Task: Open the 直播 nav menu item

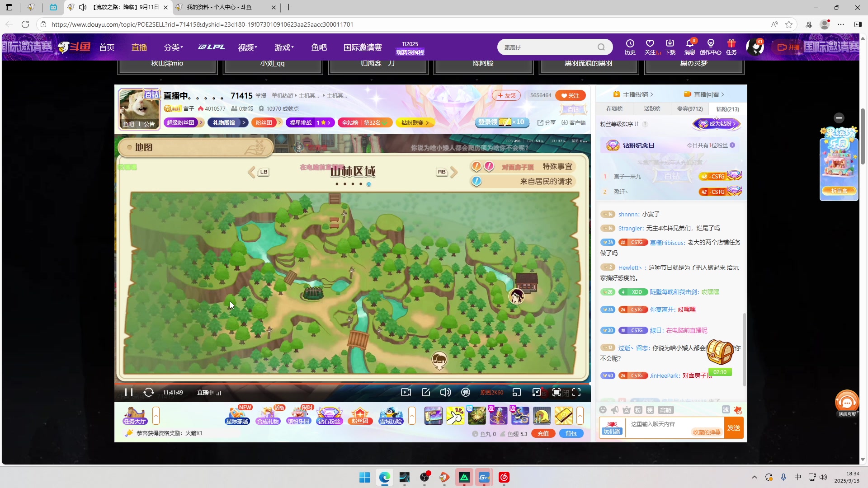Action: tap(139, 47)
